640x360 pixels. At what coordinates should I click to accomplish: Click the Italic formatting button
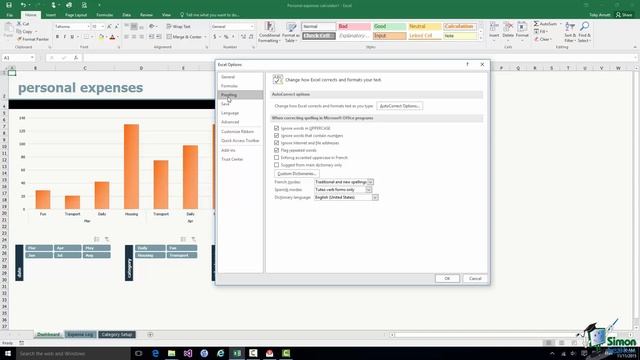[x=64, y=37]
